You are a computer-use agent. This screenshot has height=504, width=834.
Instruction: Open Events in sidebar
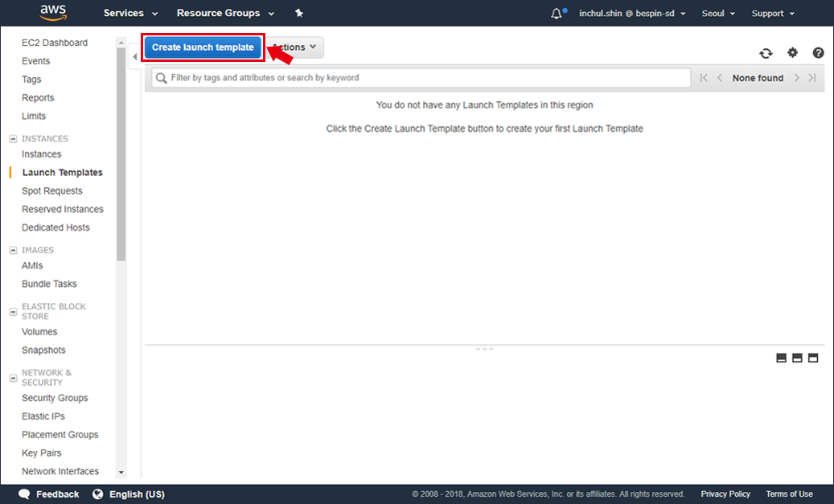coord(35,61)
